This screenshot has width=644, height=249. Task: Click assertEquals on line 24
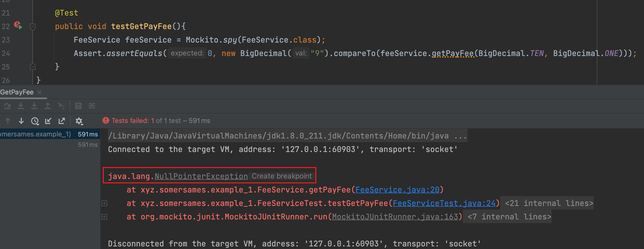pos(134,53)
